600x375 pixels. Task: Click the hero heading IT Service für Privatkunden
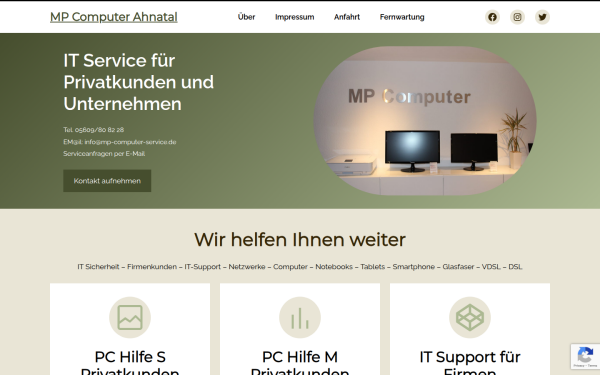point(139,82)
